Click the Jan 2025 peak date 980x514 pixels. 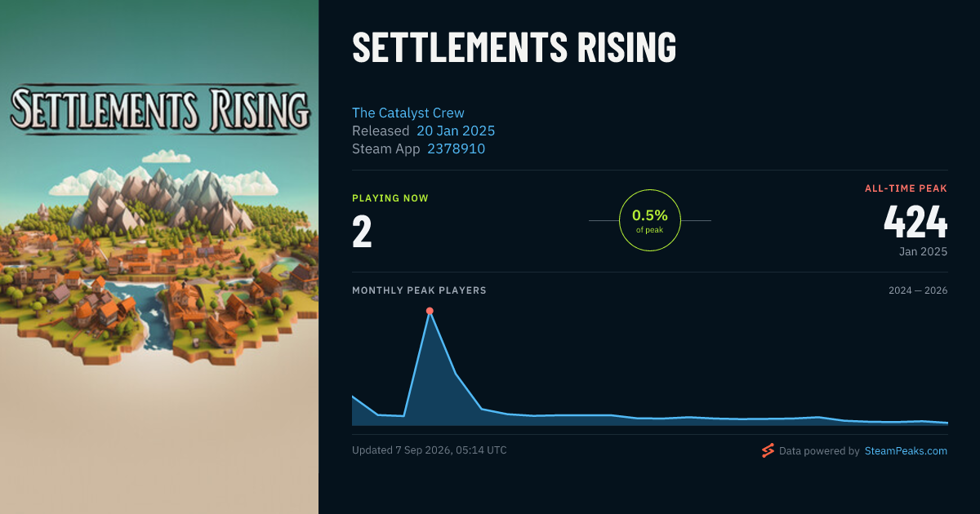pos(924,251)
